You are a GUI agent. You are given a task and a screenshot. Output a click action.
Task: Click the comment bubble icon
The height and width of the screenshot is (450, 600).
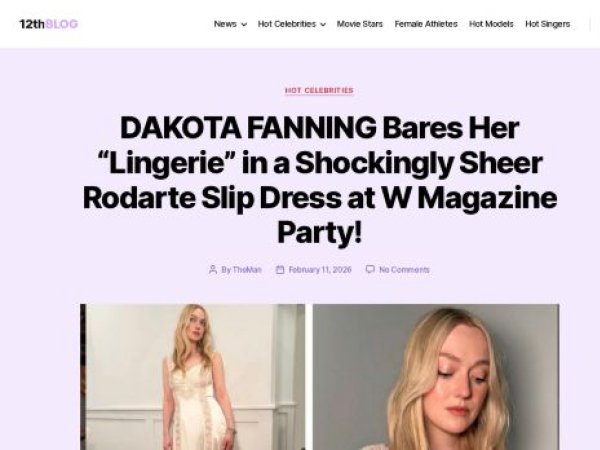coord(370,269)
